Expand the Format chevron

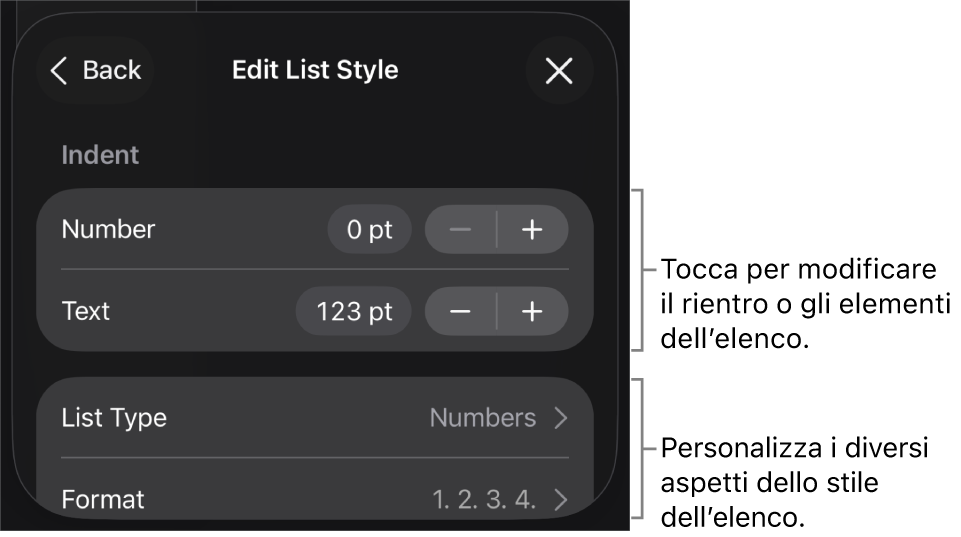click(561, 499)
